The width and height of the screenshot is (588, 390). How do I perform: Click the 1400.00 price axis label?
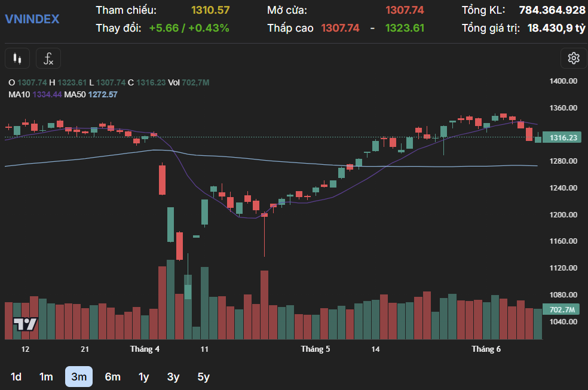pos(563,81)
